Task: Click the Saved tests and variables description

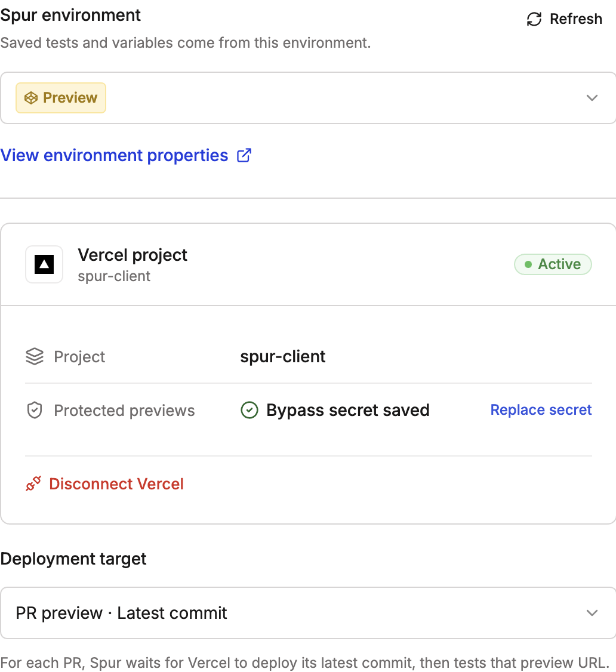Action: click(x=185, y=43)
